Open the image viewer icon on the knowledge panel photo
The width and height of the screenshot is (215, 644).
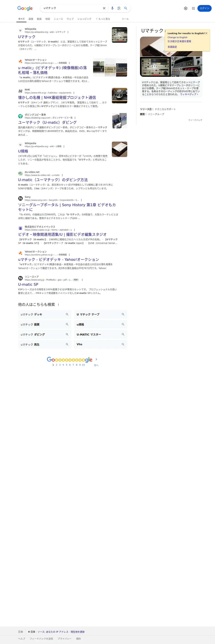pyautogui.click(x=196, y=71)
